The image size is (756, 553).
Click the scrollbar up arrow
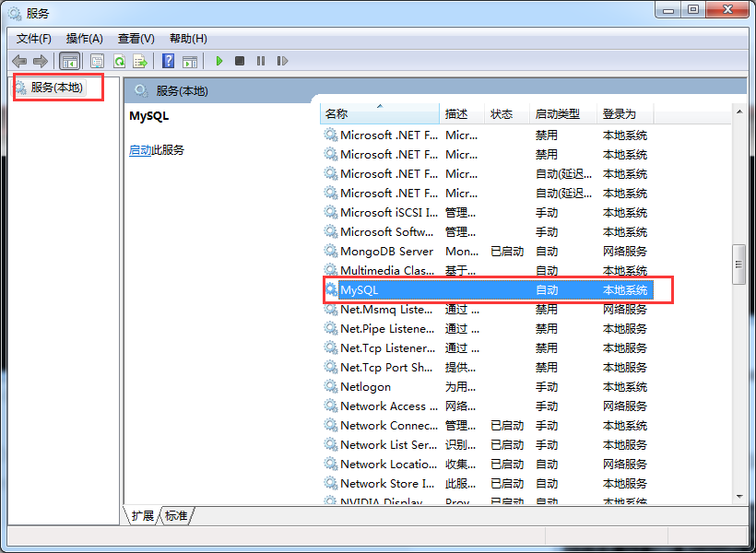click(739, 112)
